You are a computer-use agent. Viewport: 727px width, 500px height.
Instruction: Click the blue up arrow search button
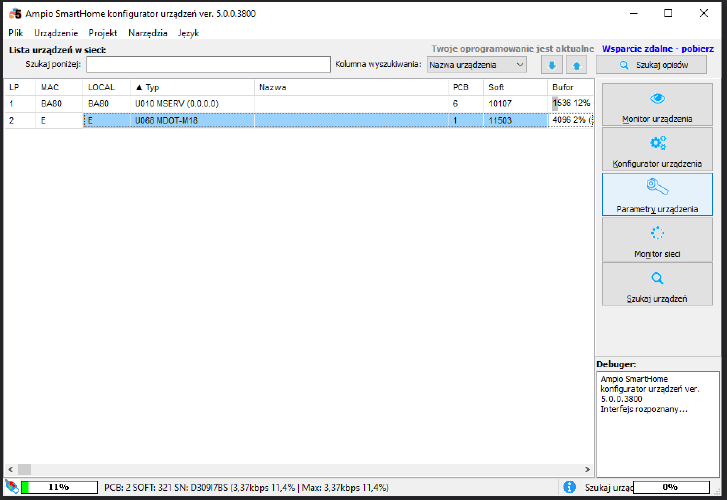(x=576, y=65)
